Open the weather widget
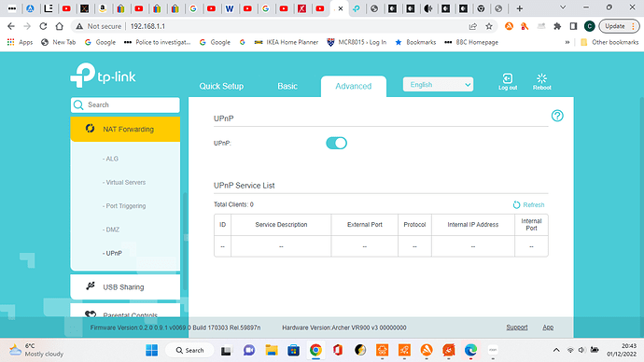Screen dimensions: 644x362 point(36,350)
